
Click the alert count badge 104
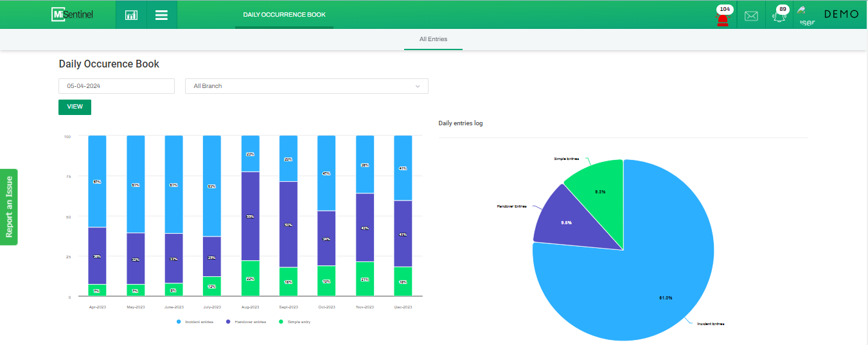725,9
